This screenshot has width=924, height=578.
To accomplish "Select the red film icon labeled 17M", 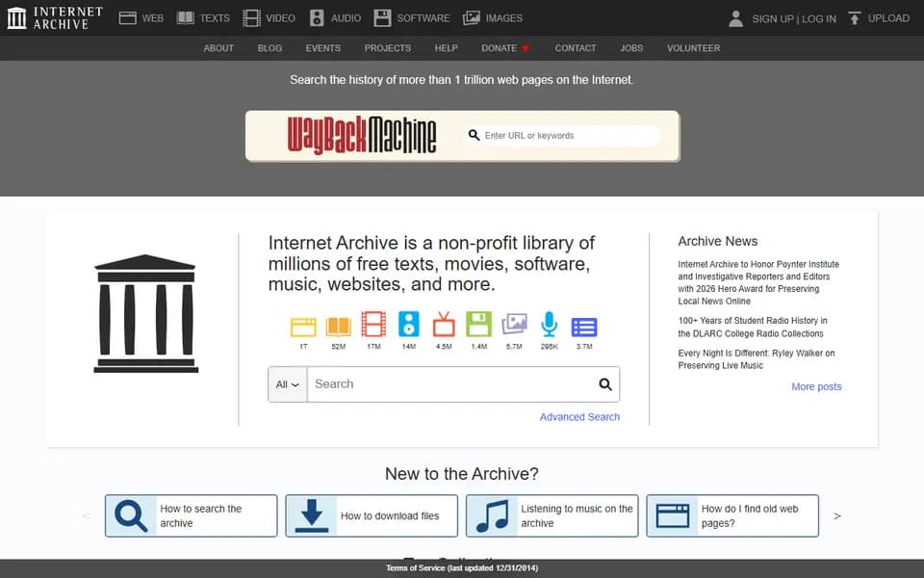I will pos(373,325).
